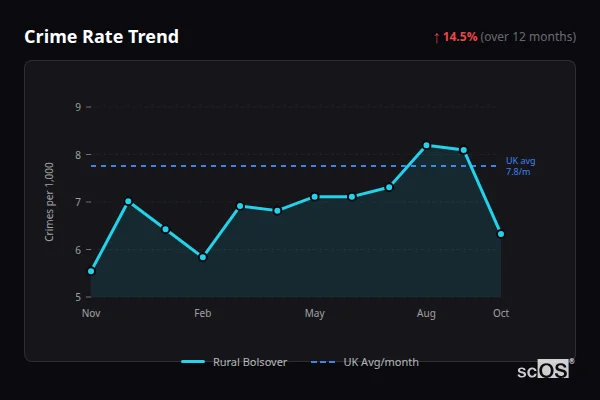Click the red up-arrow trend indicator
This screenshot has width=600, height=400.
tap(436, 37)
